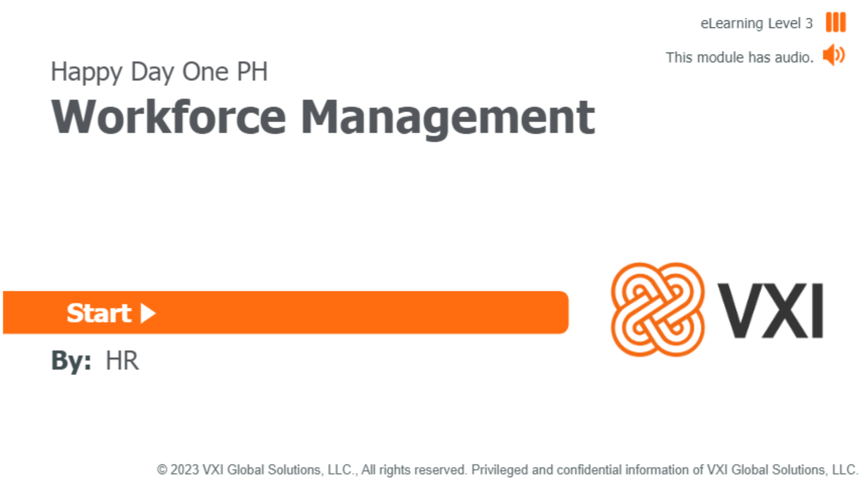The width and height of the screenshot is (868, 481).
Task: Click the word 'Workforce' in the title
Action: 169,116
